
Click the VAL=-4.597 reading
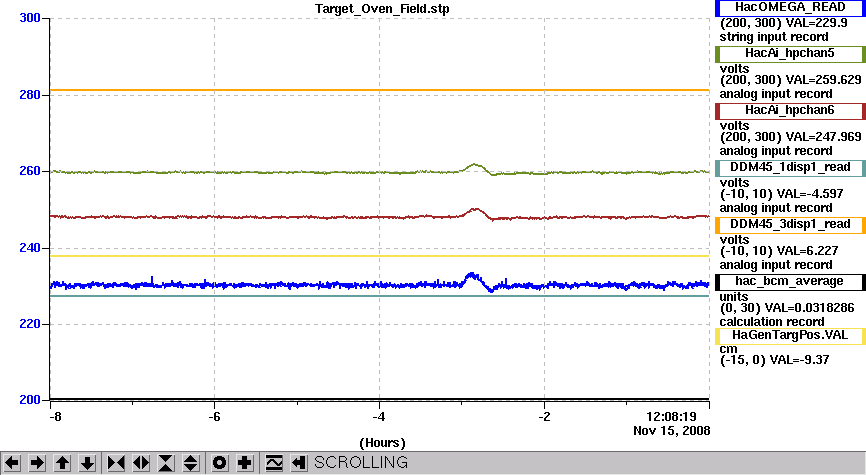point(810,194)
